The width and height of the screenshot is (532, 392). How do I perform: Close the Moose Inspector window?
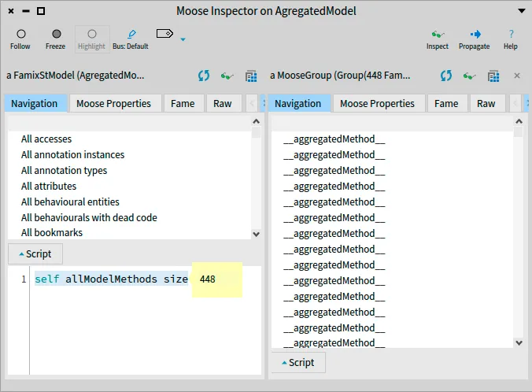tap(11, 11)
